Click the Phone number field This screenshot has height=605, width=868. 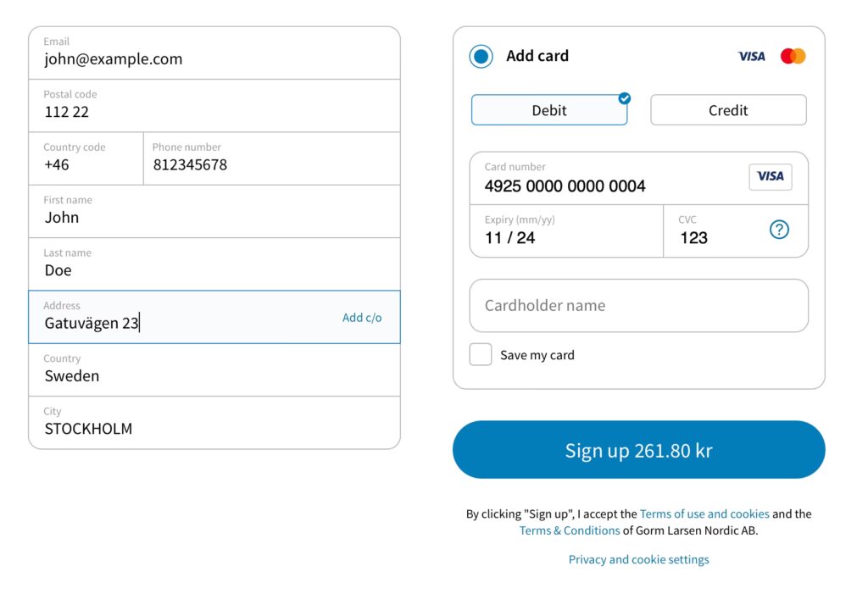(271, 158)
